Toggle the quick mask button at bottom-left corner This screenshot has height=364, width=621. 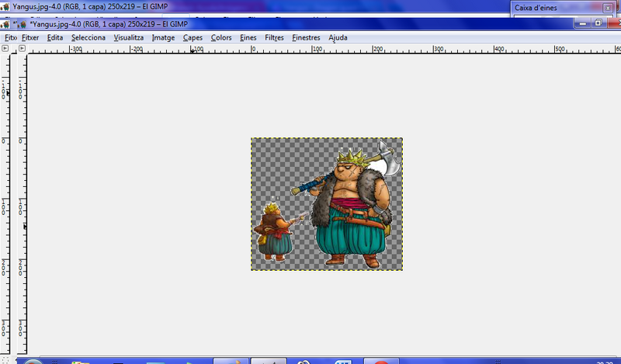(x=5, y=360)
